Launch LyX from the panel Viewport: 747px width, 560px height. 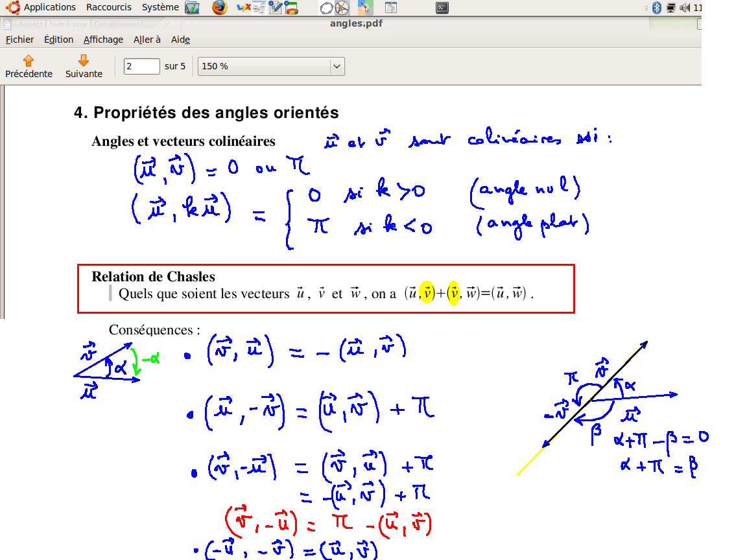[244, 8]
